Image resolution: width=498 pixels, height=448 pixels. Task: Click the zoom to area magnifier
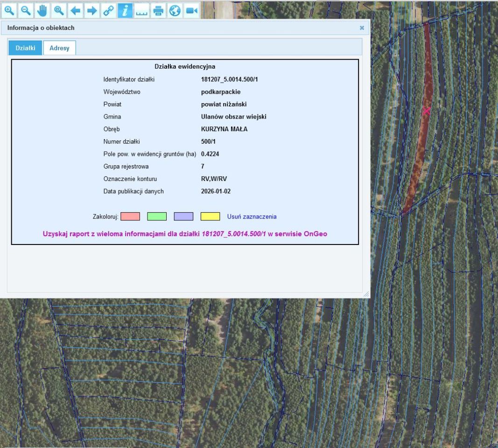59,10
